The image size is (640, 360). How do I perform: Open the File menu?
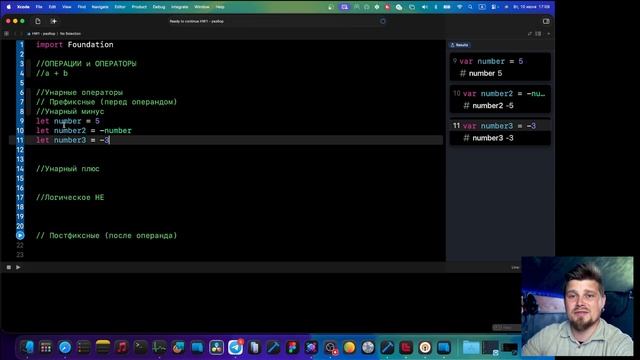click(x=39, y=7)
